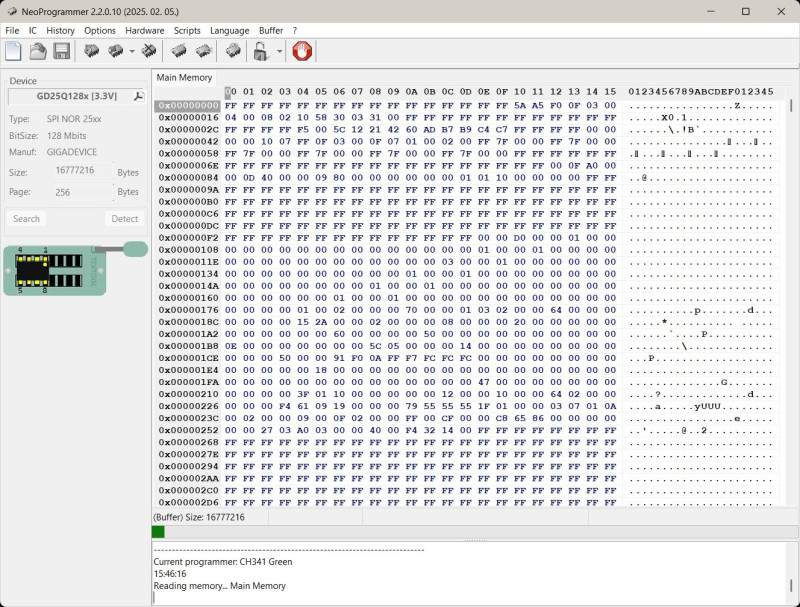Select address row 0x00000000

pos(188,106)
